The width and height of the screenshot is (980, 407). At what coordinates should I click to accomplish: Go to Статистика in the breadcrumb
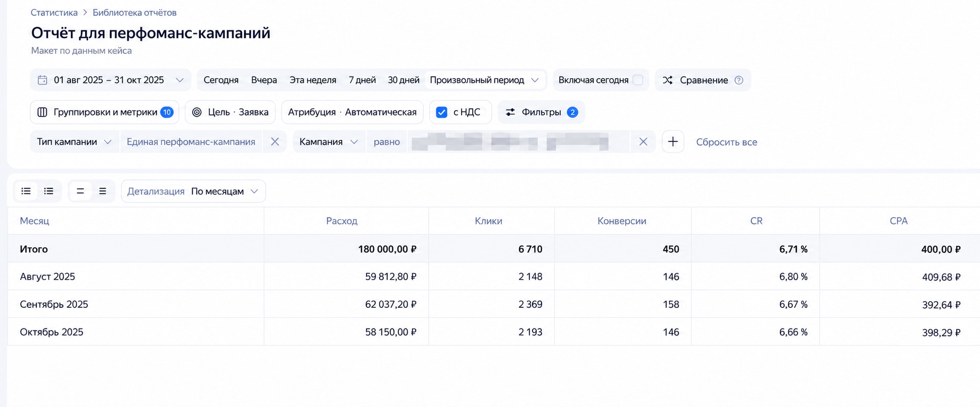click(54, 13)
